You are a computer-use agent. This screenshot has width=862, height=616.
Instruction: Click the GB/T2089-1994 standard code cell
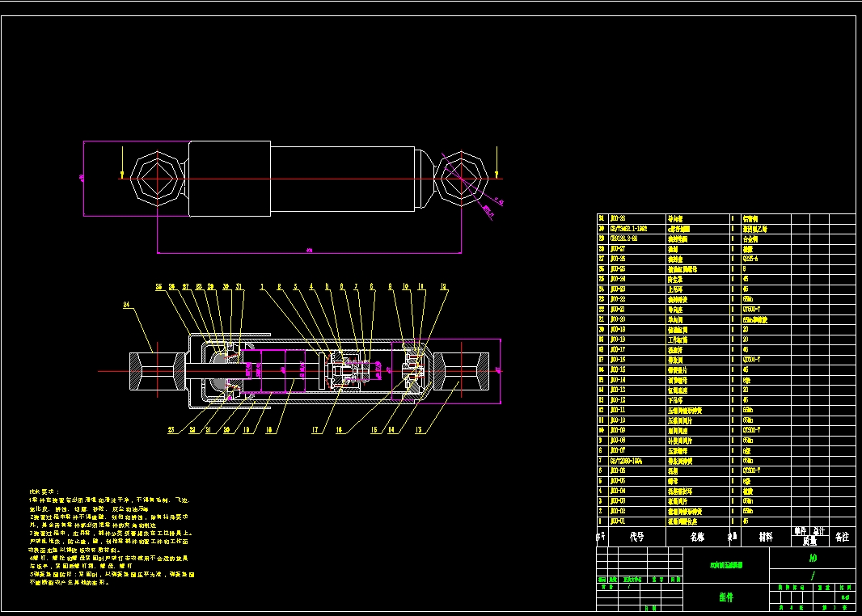tap(626, 461)
